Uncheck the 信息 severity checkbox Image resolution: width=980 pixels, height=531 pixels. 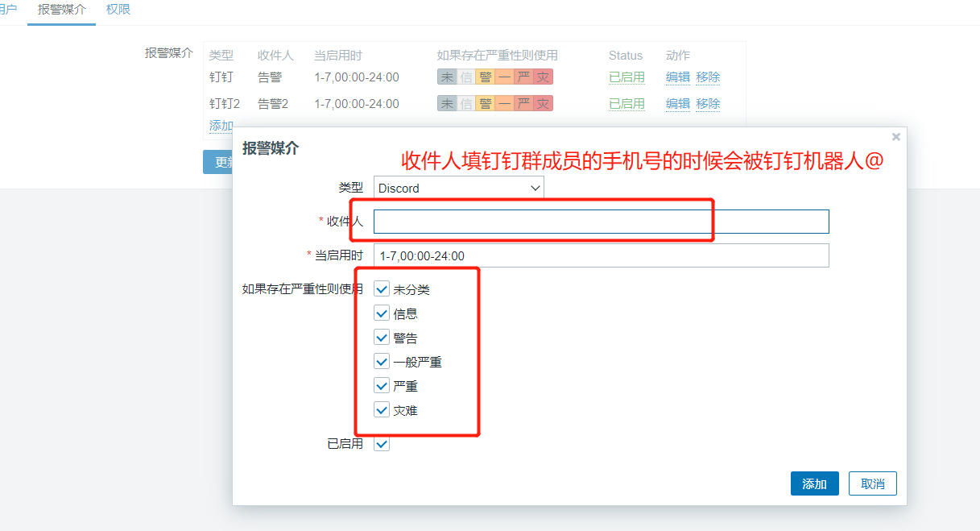coord(382,313)
